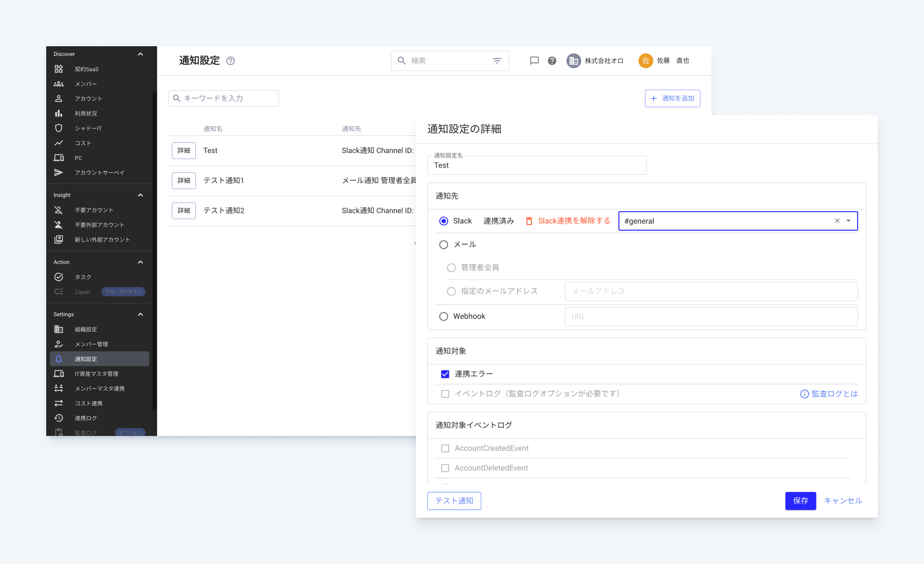Screen dimensions: 924x564
Task: Click the trash icon for Slack連携を解除する
Action: point(529,221)
